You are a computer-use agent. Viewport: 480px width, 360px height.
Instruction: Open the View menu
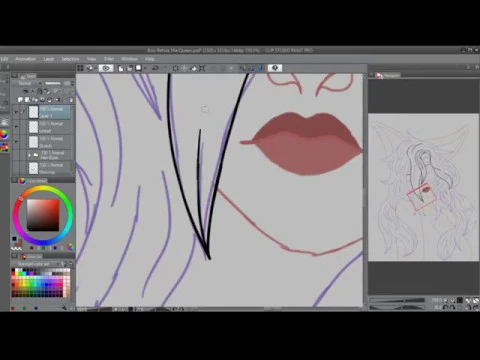coord(92,59)
